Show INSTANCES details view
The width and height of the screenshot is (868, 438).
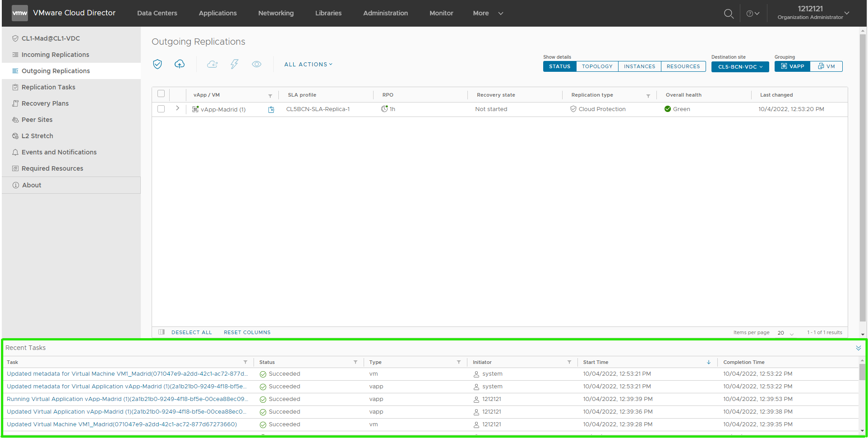640,66
